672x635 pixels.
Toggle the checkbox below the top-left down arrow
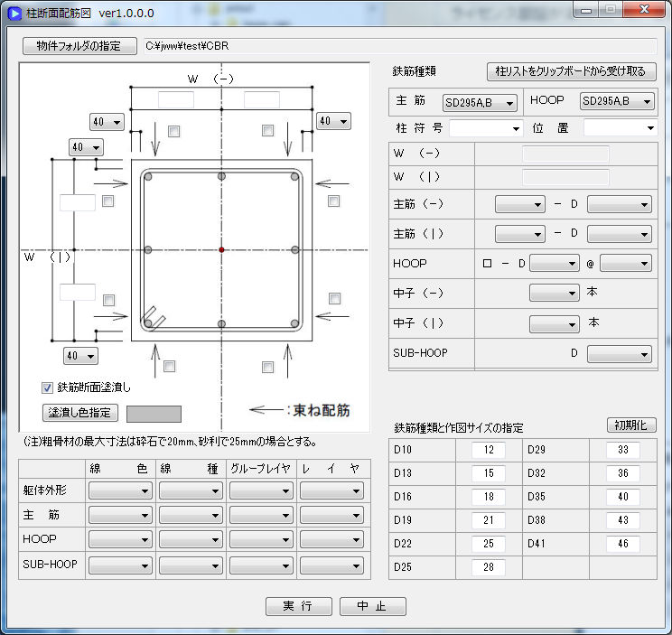[x=173, y=131]
